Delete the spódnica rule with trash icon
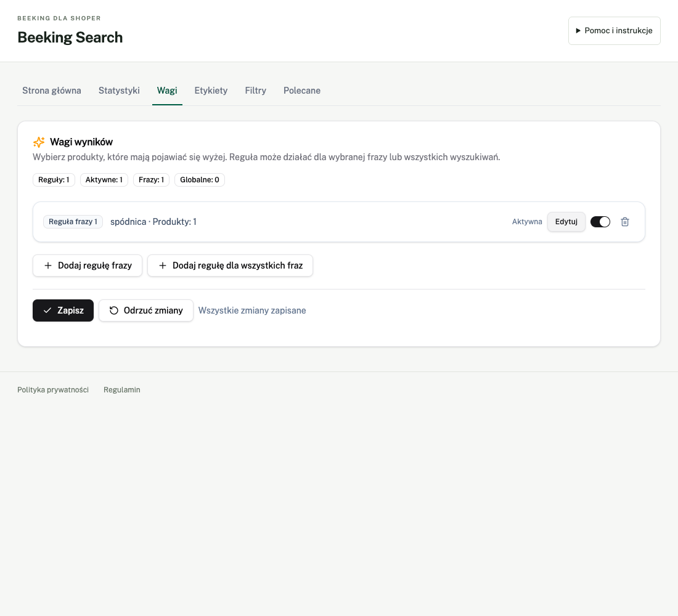The width and height of the screenshot is (678, 616). tap(625, 222)
